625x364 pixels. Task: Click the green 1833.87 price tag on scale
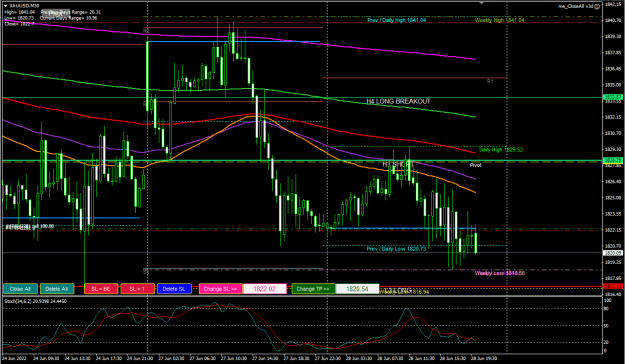(x=613, y=97)
